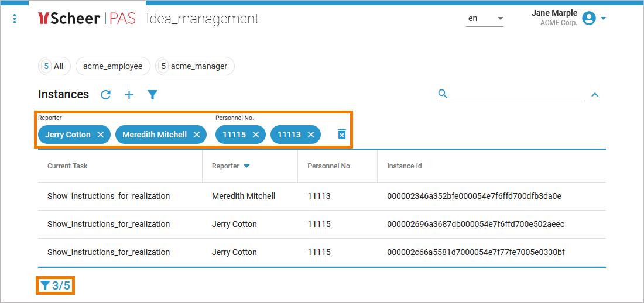Select the acme_employee role tab
644x303 pixels.
coord(112,66)
